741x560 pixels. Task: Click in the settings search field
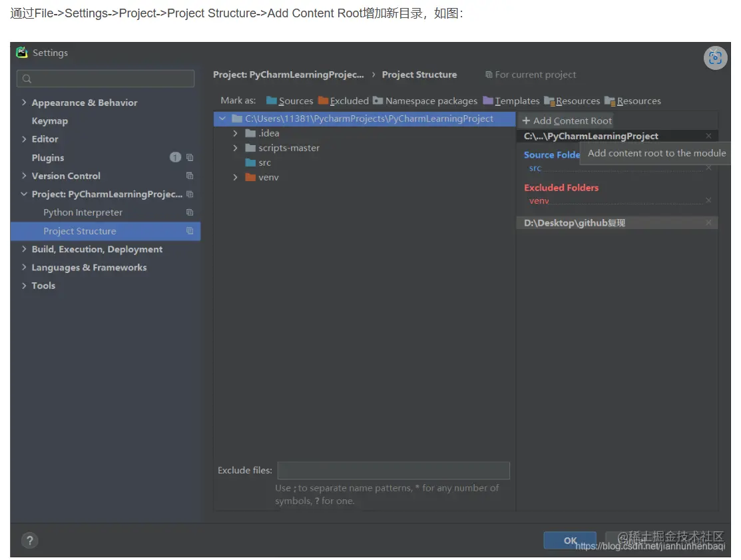(x=105, y=79)
